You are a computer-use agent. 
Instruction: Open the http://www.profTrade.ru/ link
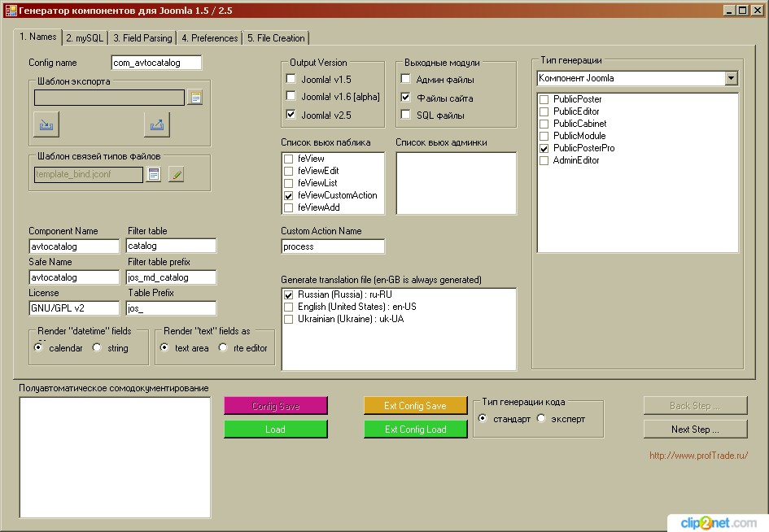[x=698, y=456]
